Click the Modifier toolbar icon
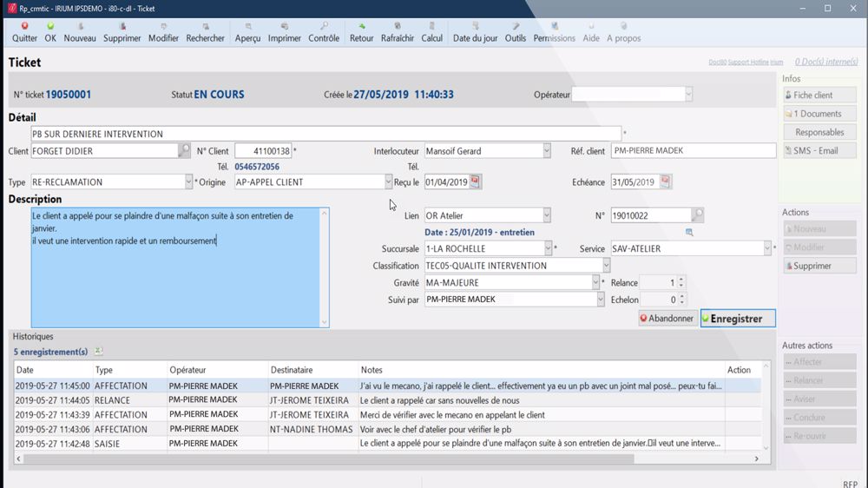Viewport: 868px width, 488px height. pos(163,33)
